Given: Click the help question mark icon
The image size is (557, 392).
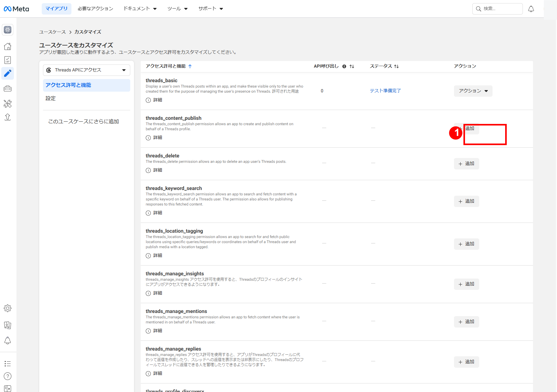Looking at the screenshot, I should pyautogui.click(x=8, y=376).
